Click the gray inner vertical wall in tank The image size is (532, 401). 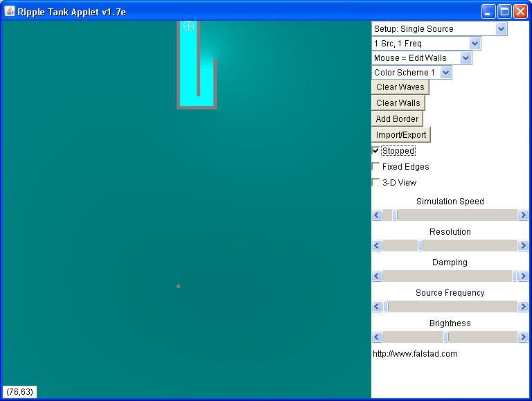point(199,58)
